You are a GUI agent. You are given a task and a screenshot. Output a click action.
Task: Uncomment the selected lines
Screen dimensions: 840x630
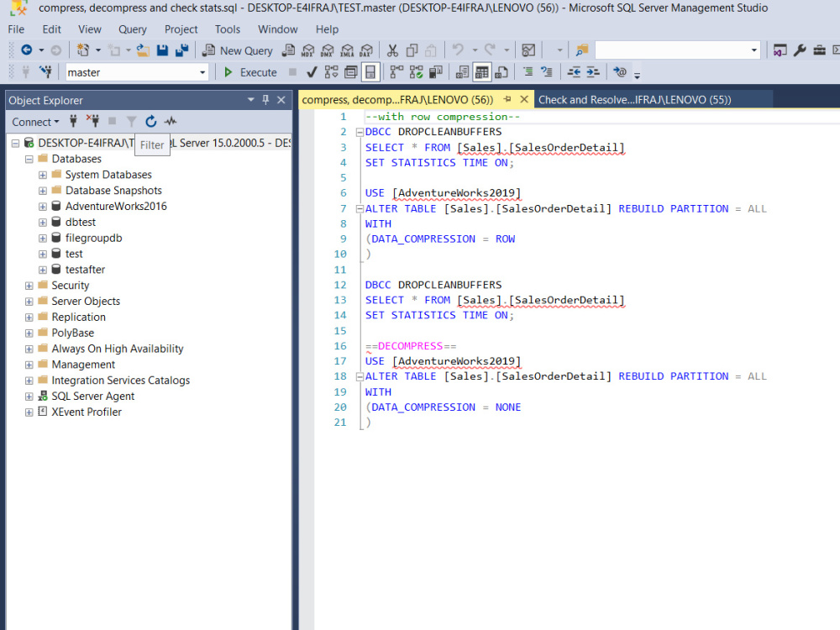pyautogui.click(x=547, y=71)
